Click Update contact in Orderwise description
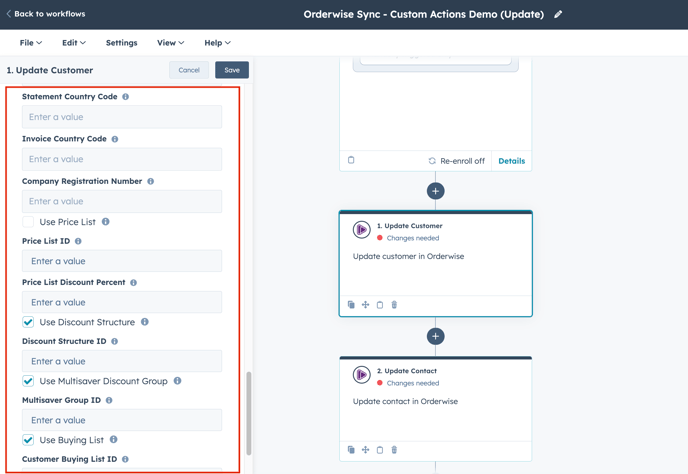 [405, 402]
